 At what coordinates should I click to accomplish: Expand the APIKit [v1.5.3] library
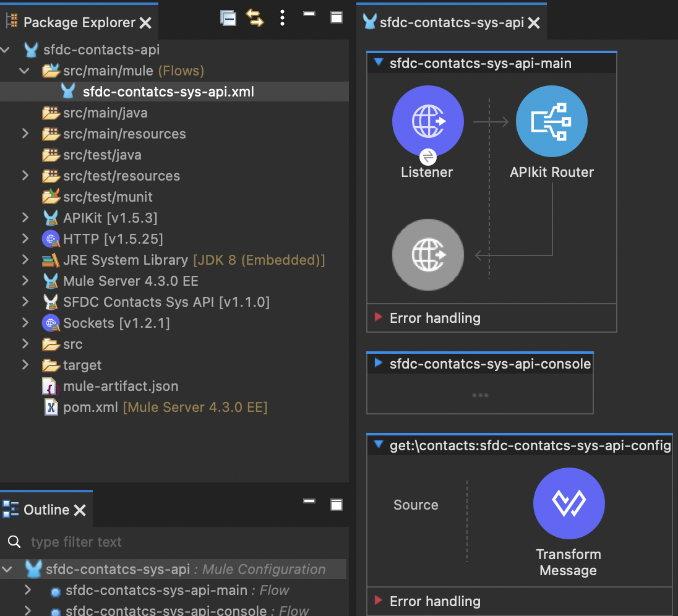click(25, 218)
